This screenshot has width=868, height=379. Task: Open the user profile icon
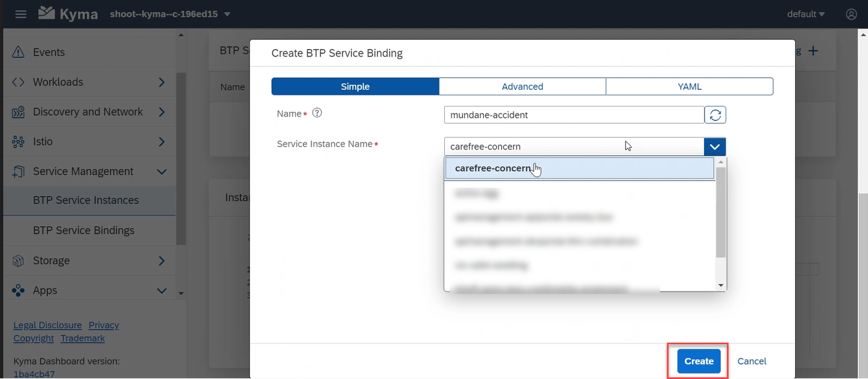851,14
